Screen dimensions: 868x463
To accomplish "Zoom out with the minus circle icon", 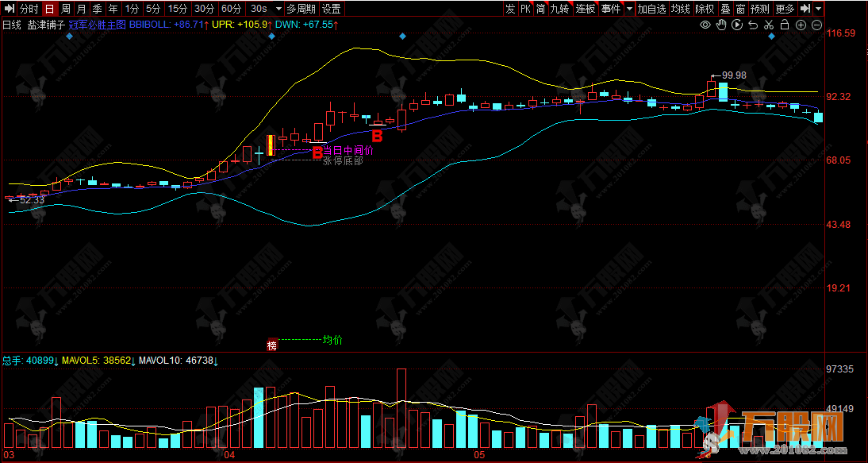I will [x=816, y=25].
